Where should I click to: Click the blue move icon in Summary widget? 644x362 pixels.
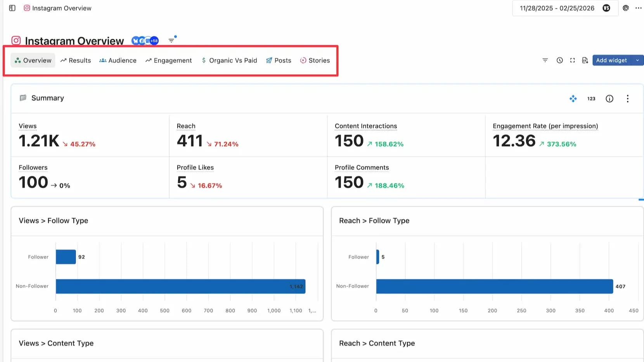coord(573,99)
